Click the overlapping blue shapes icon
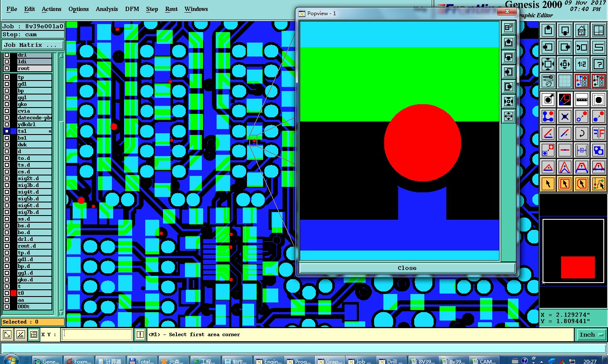This screenshot has width=608, height=364. tap(599, 150)
